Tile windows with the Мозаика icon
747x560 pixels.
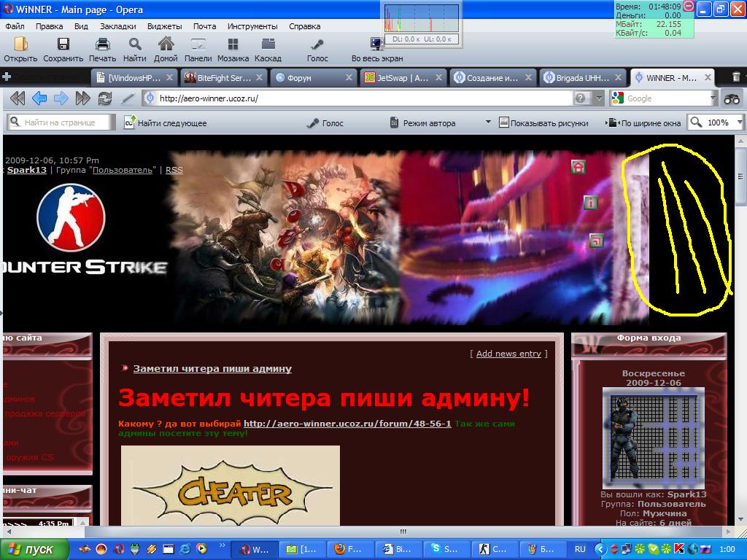[x=233, y=50]
